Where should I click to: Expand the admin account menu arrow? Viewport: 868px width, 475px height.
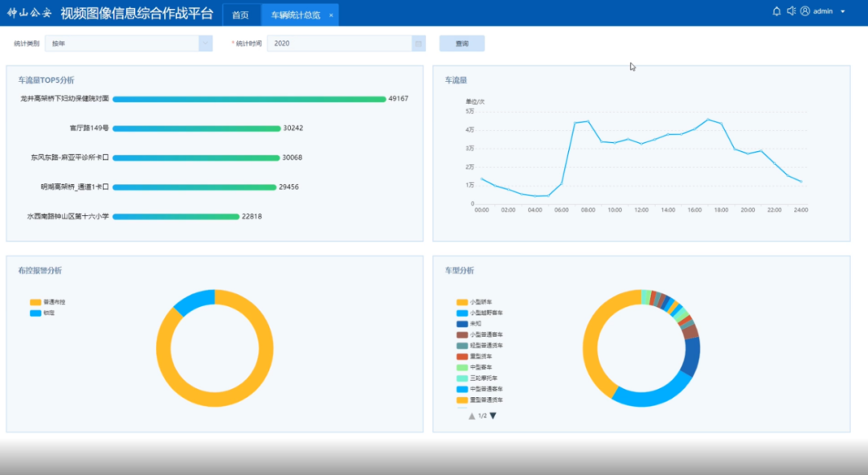[x=843, y=12]
